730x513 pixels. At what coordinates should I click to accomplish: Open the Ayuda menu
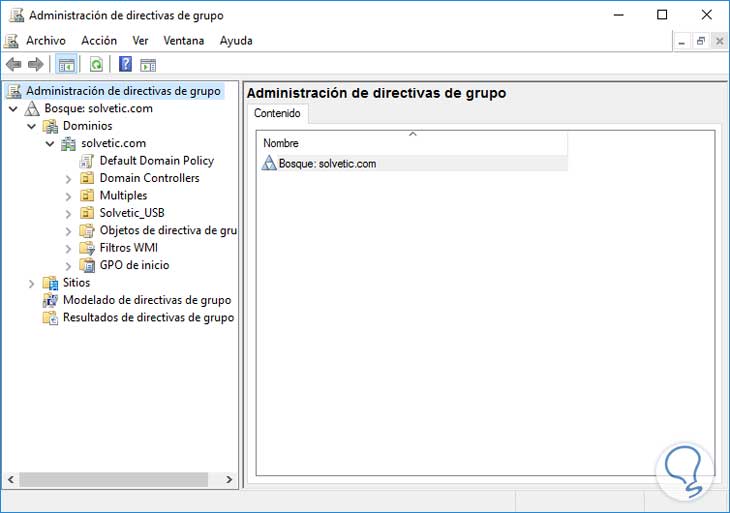pos(236,41)
